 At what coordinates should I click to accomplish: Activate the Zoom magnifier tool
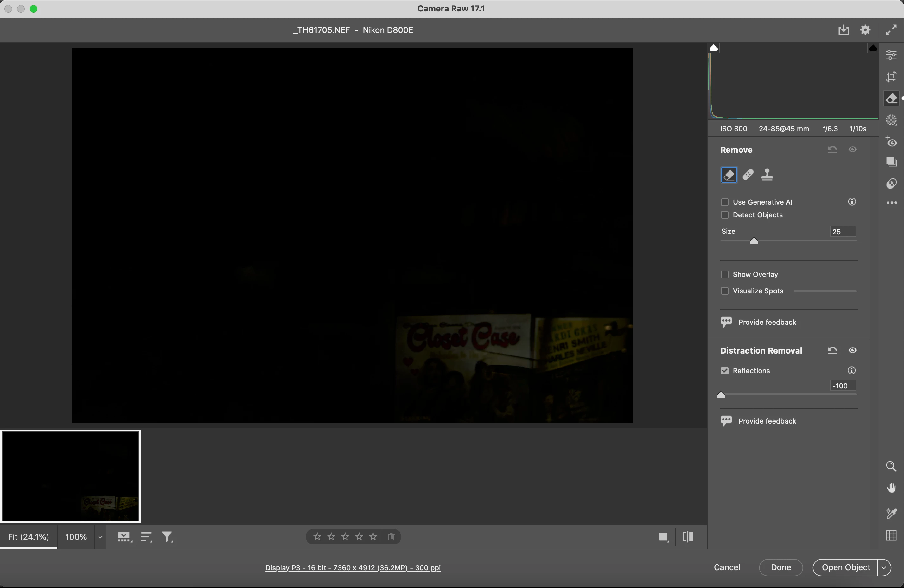tap(891, 466)
